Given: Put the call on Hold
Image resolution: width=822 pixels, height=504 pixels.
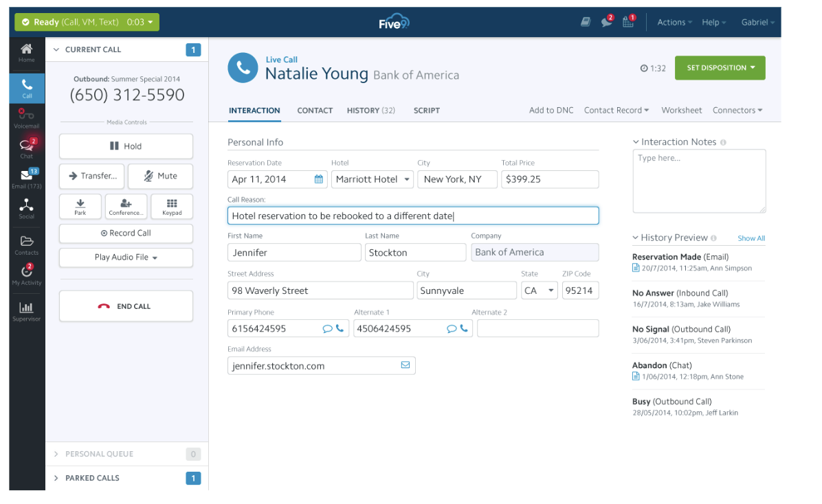Looking at the screenshot, I should [126, 146].
